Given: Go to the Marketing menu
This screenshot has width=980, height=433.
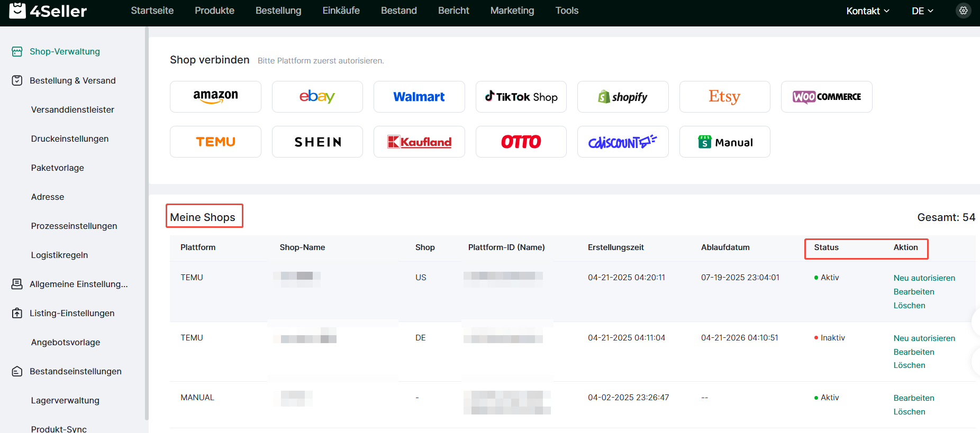Looking at the screenshot, I should coord(512,11).
